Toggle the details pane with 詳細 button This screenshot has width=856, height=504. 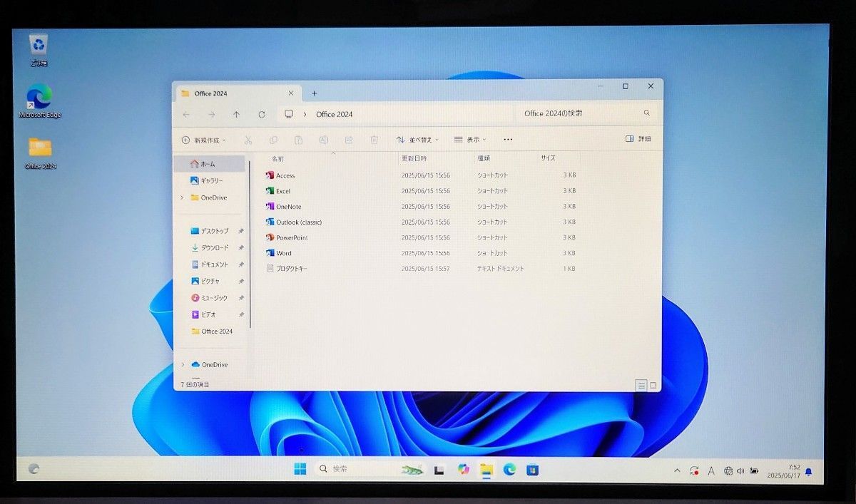tap(639, 138)
